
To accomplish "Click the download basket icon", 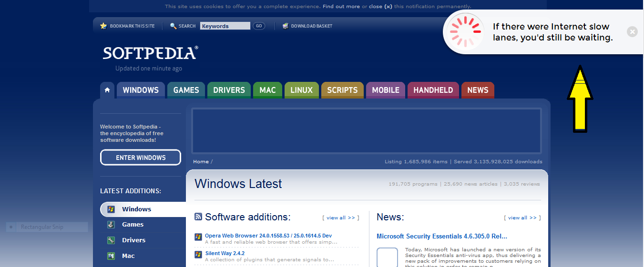I will click(x=286, y=26).
